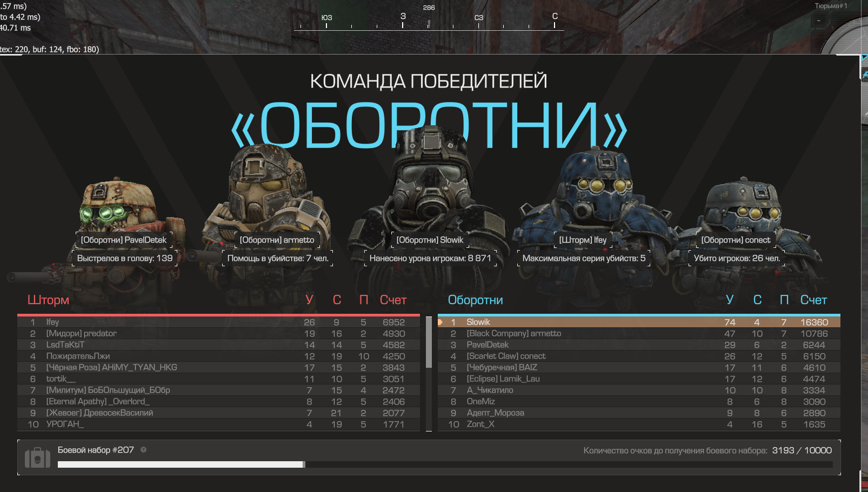Click the 3193 / 10000 points counter
868x492 pixels.
pyautogui.click(x=802, y=450)
